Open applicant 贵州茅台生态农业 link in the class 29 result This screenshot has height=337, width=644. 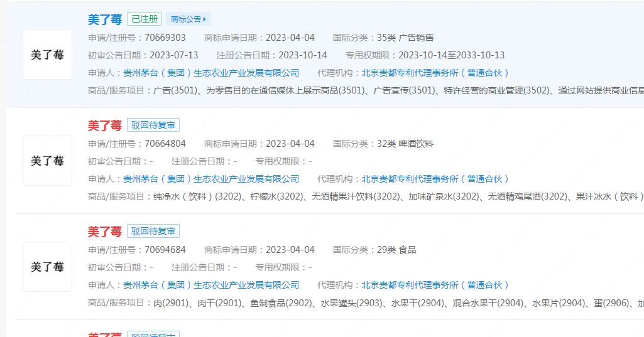pyautogui.click(x=211, y=285)
